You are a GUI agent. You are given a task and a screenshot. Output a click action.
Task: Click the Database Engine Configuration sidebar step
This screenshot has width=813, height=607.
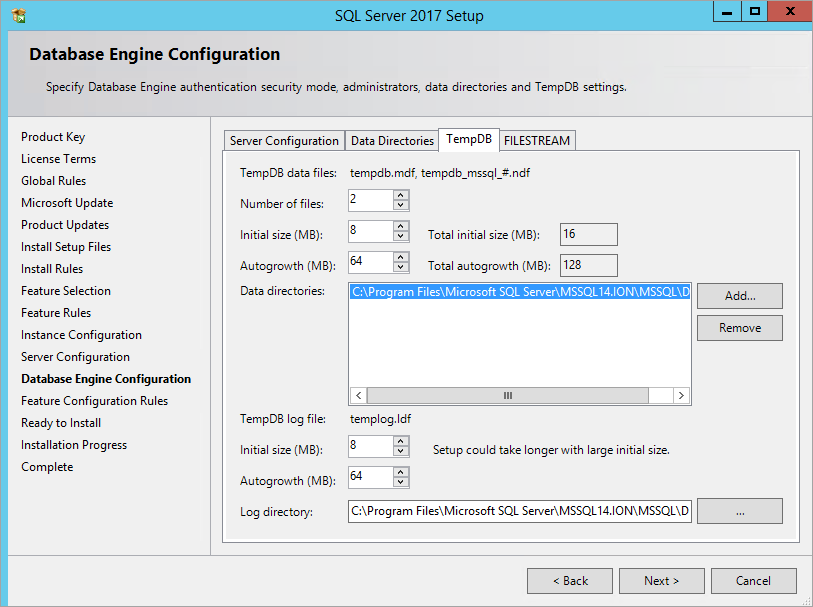106,379
